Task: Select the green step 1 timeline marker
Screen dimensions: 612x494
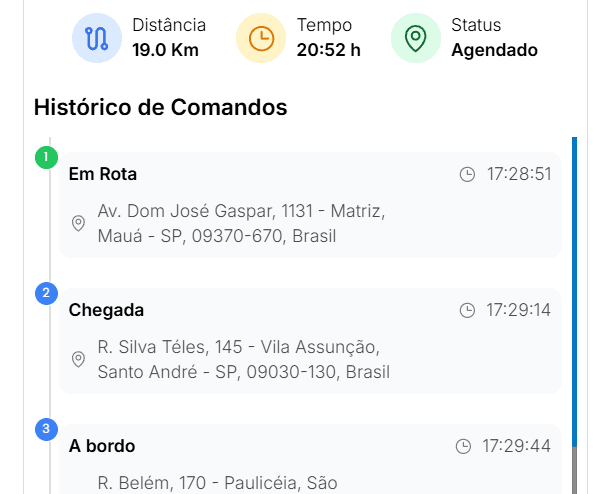Action: tap(46, 158)
